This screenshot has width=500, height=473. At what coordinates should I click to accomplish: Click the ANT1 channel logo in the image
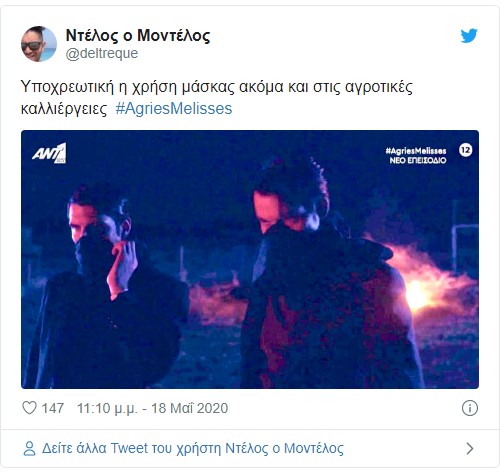49,153
